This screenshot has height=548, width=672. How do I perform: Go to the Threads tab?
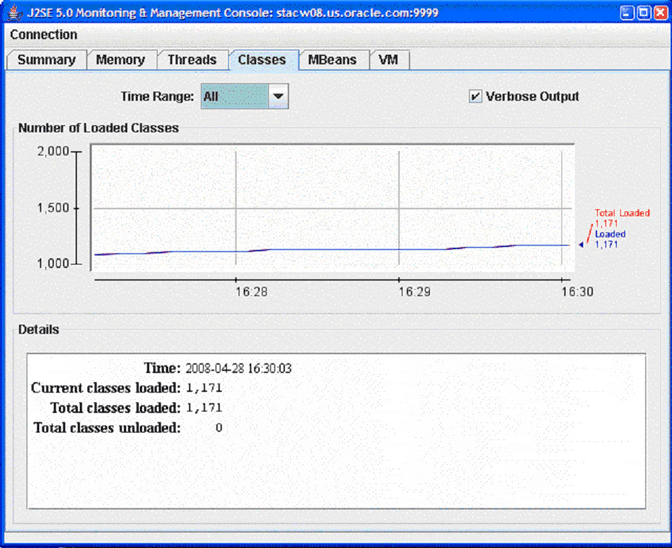191,60
